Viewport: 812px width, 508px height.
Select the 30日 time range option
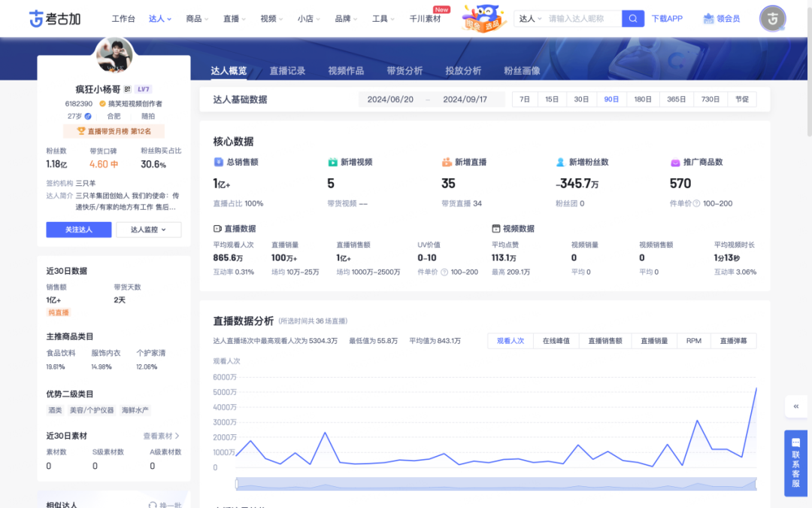click(x=581, y=99)
